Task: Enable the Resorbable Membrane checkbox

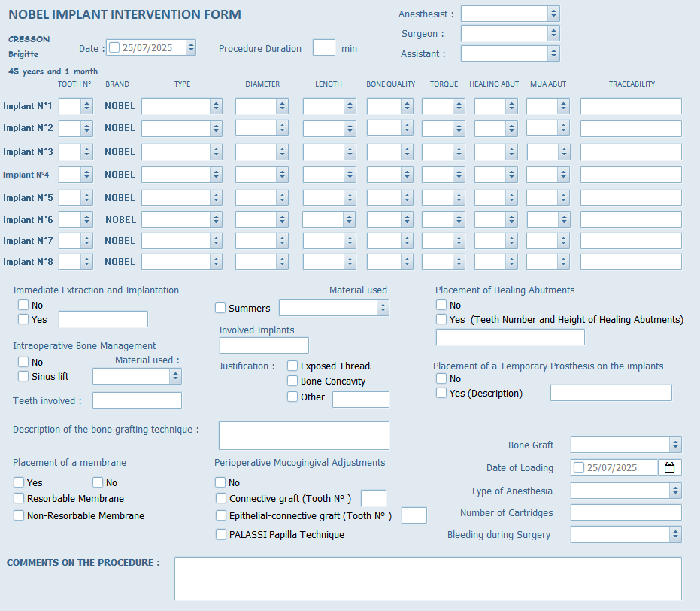Action: click(x=19, y=498)
